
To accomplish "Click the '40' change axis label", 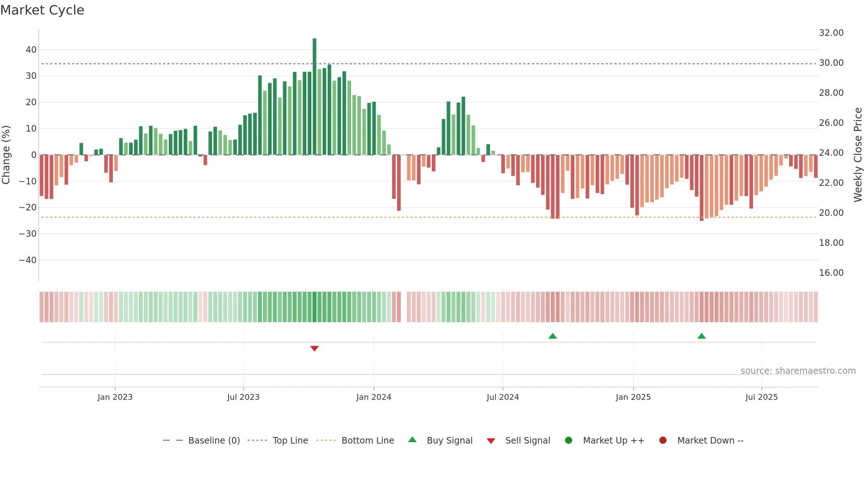I will [31, 50].
